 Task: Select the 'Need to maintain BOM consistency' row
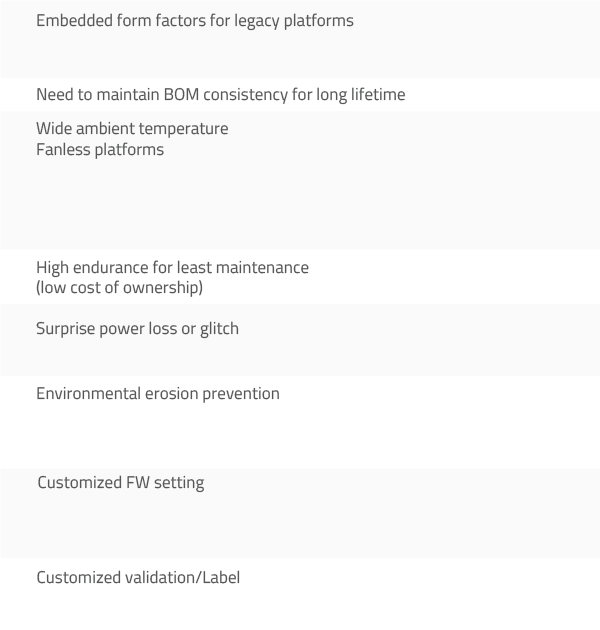pos(300,95)
